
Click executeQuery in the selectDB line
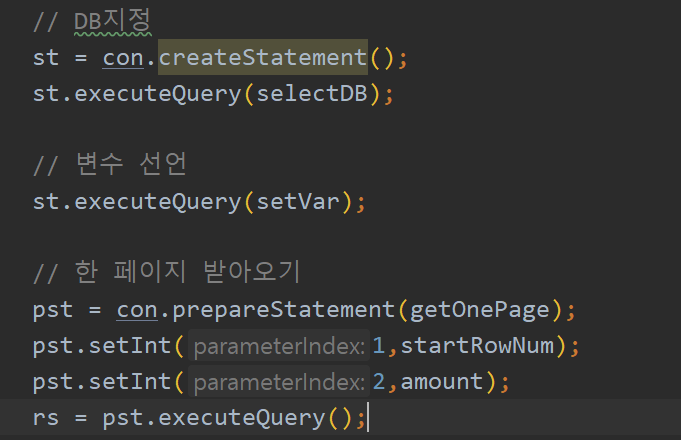pos(158,95)
